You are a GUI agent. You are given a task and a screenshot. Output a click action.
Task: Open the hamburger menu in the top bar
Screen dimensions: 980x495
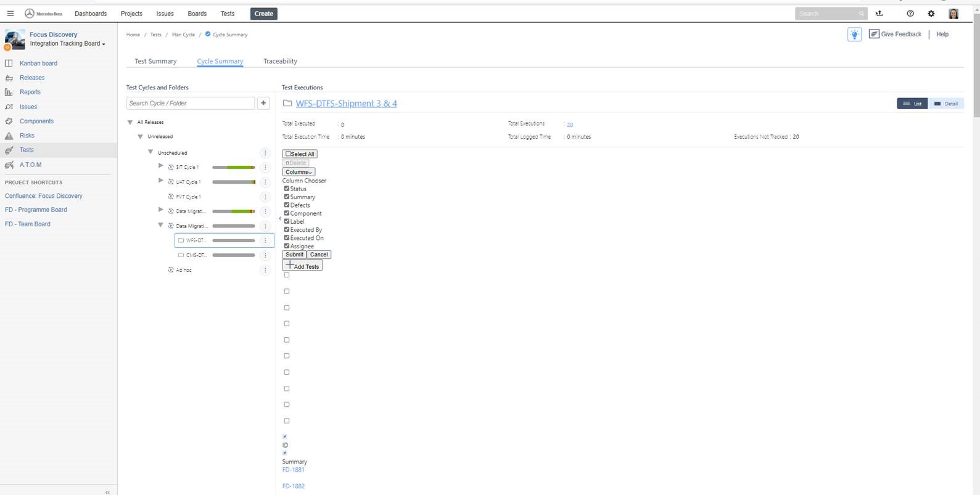pos(10,14)
